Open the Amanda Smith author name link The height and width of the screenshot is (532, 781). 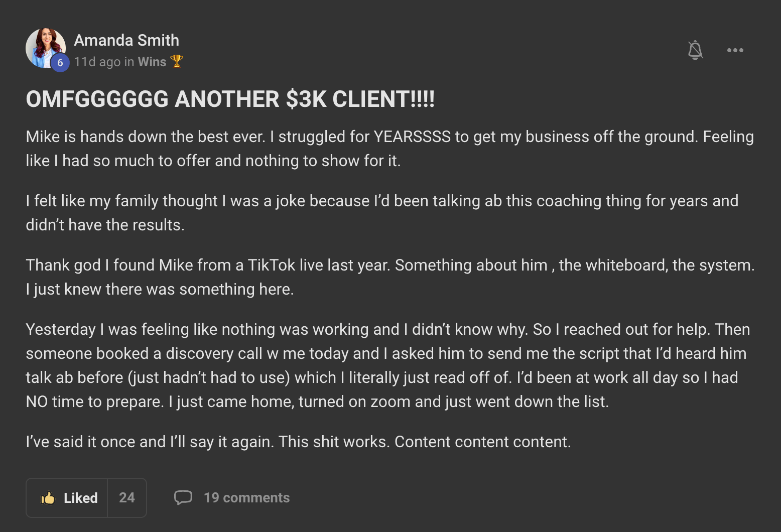126,40
